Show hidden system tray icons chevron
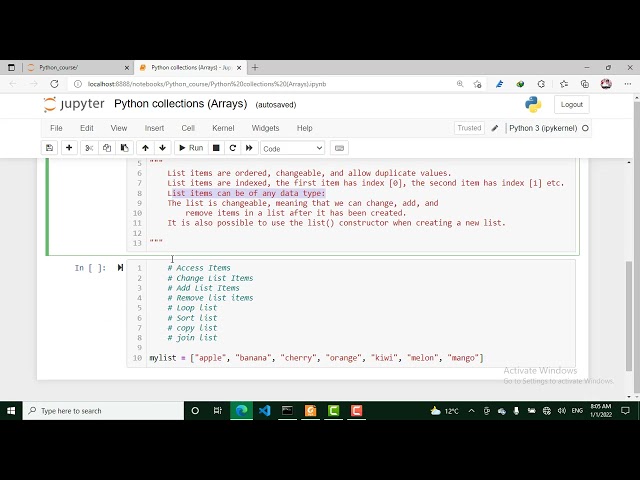 [x=471, y=411]
